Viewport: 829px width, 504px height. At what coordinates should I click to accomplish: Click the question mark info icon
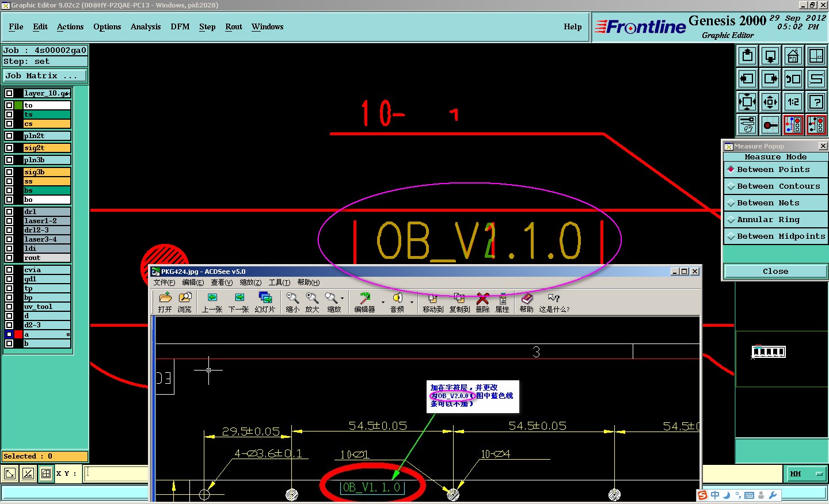[x=816, y=102]
